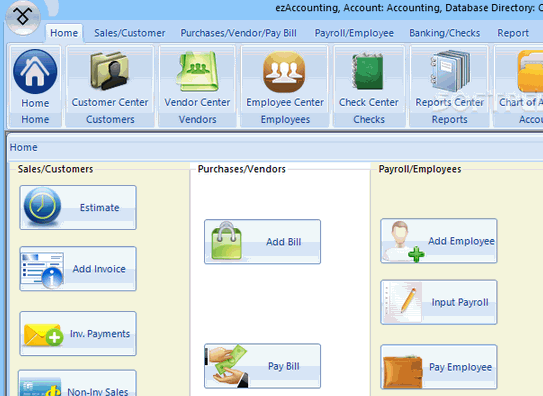
Task: Open Employee Center people icon
Action: point(284,72)
